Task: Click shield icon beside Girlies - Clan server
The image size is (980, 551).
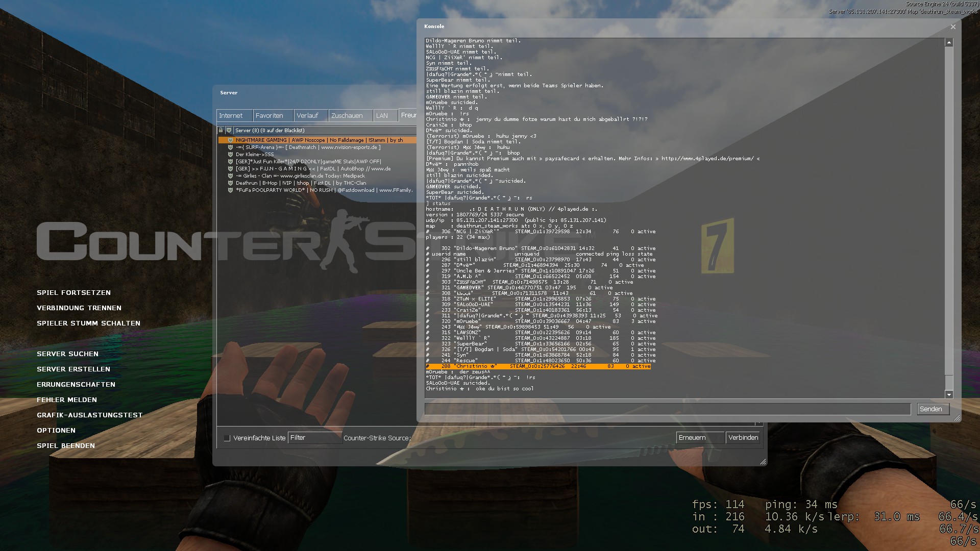Action: (230, 176)
